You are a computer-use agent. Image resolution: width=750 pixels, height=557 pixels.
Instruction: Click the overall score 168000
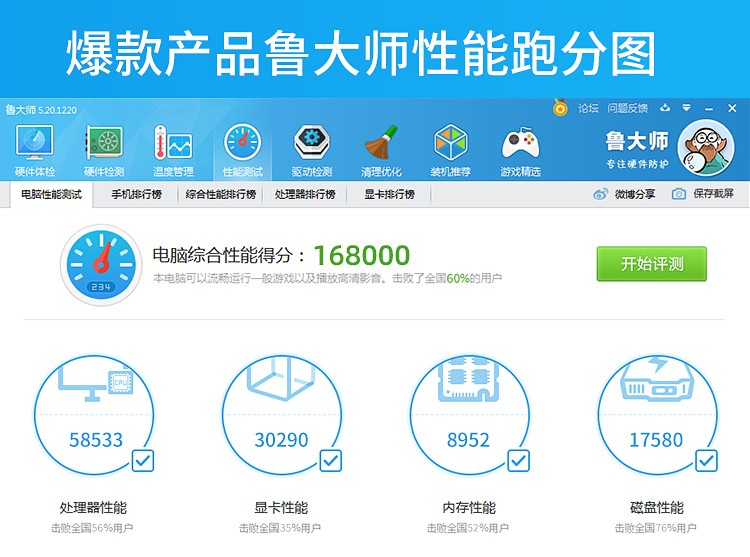pos(362,255)
